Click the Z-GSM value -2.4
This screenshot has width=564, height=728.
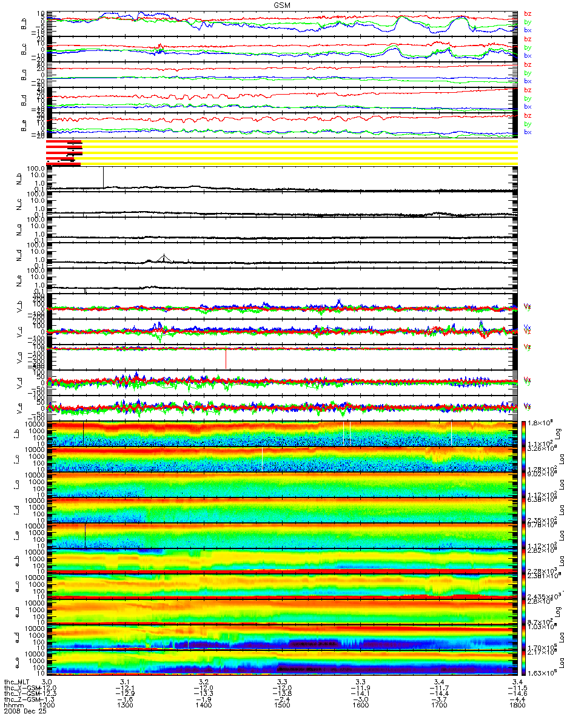pos(282,699)
